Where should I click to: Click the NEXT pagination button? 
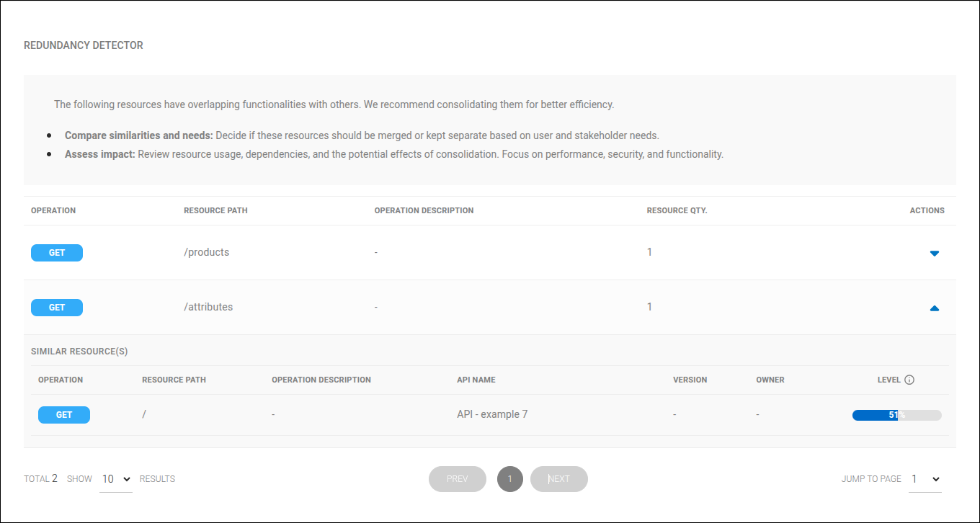click(558, 478)
